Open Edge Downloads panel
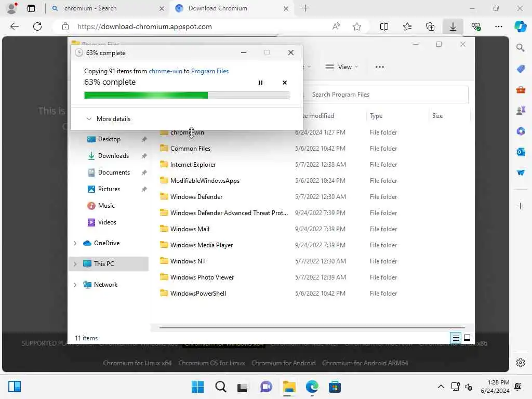 (x=453, y=26)
